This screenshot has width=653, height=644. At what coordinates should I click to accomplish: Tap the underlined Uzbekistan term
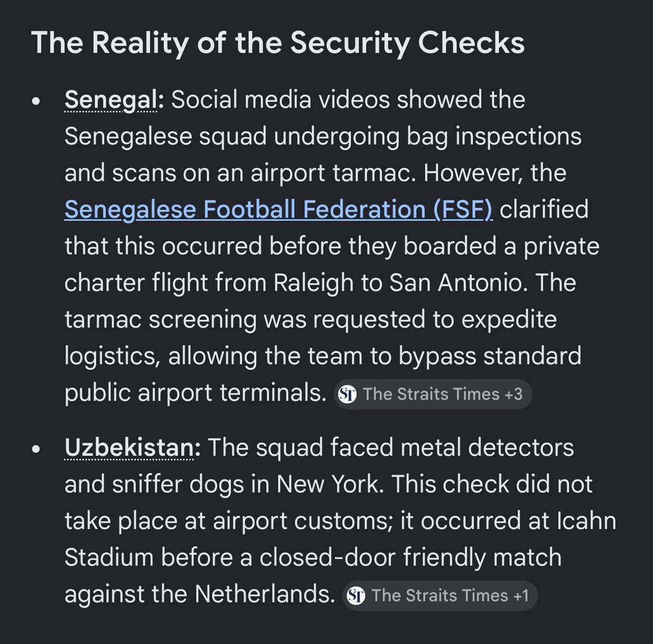129,448
